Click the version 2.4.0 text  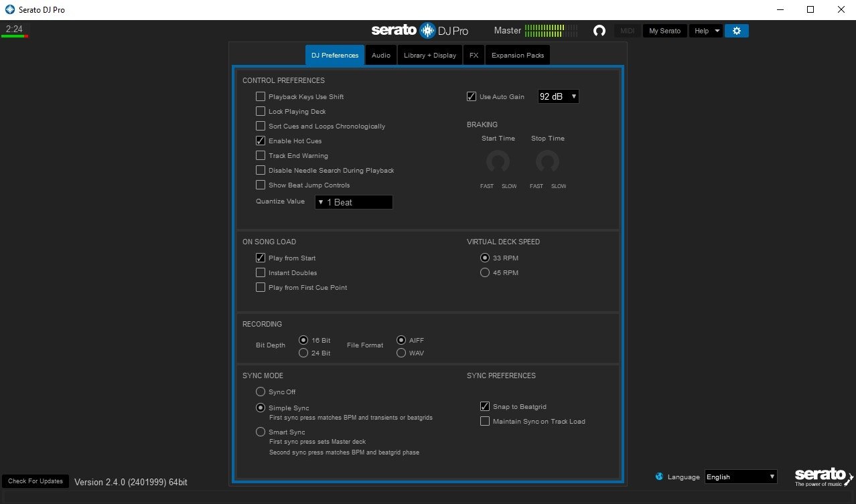coord(131,482)
